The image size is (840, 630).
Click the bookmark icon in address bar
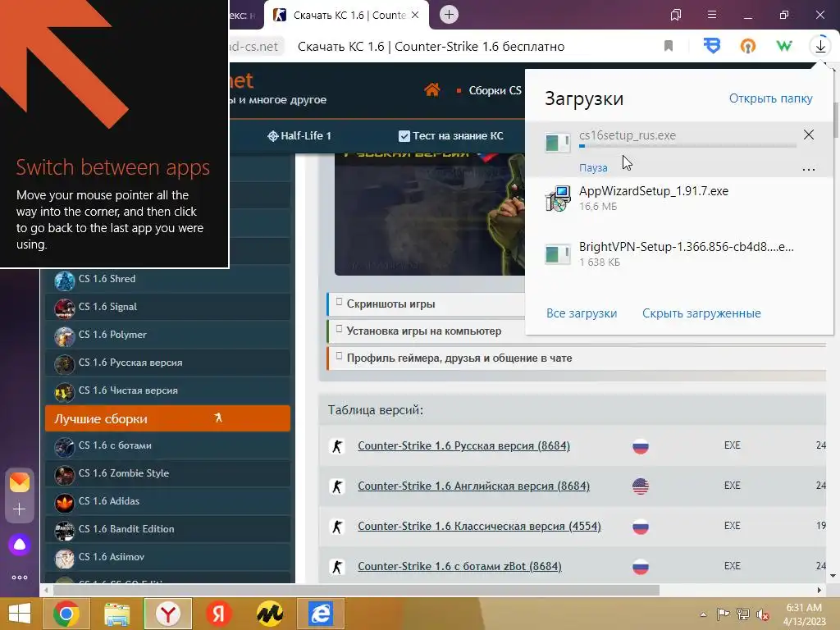pos(668,46)
